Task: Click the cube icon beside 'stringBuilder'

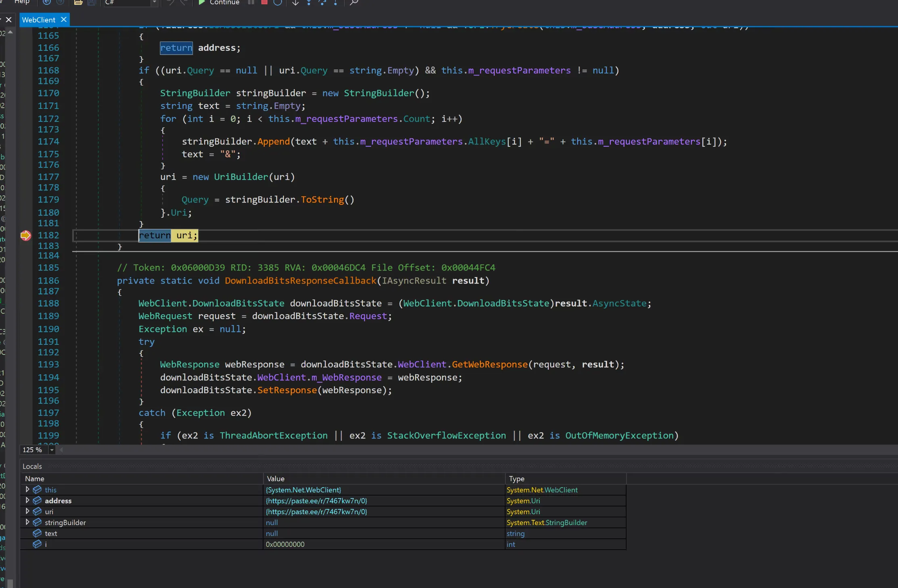Action: point(37,522)
